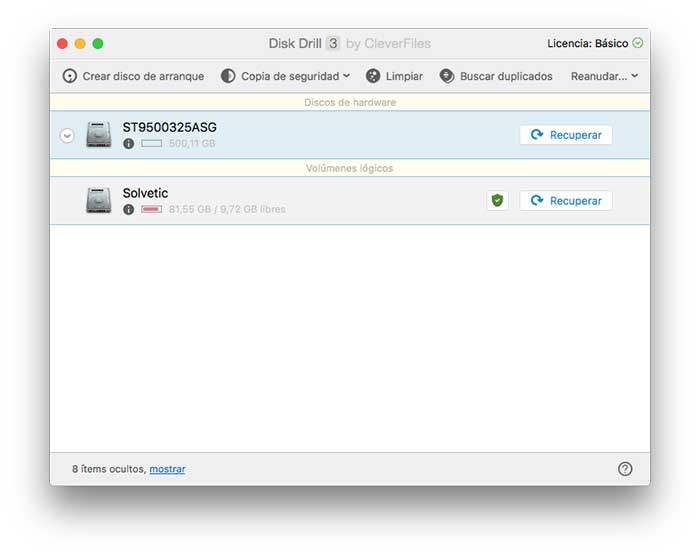Screen dimensions: 700x557
Task: Click the Limpiar icon
Action: 373,76
